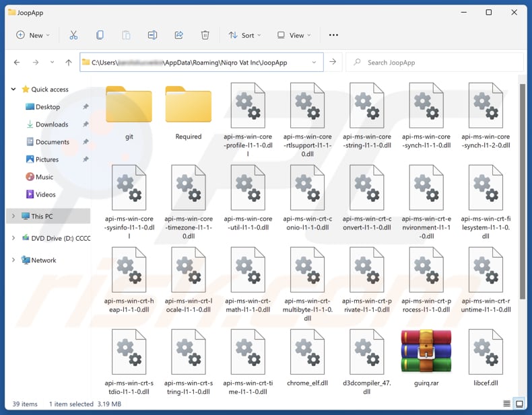The height and width of the screenshot is (415, 532).
Task: Select Network in navigation pane
Action: click(43, 260)
